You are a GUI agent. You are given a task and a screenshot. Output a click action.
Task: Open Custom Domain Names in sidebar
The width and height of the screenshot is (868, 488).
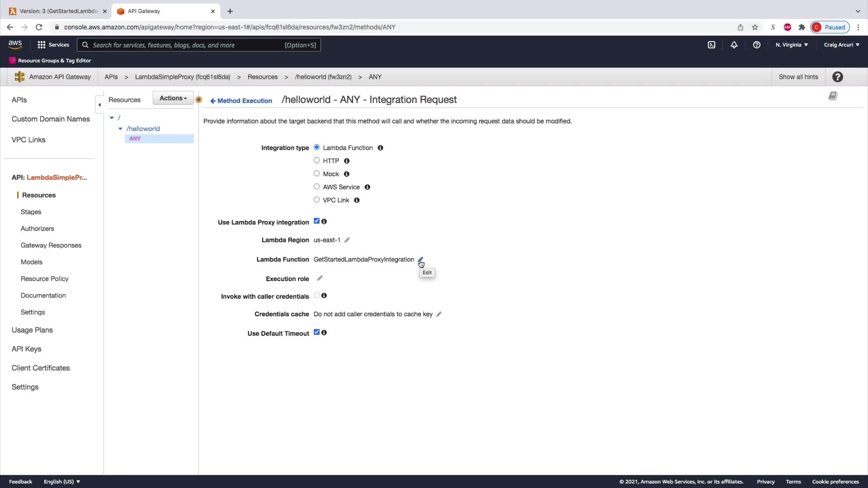pos(51,119)
